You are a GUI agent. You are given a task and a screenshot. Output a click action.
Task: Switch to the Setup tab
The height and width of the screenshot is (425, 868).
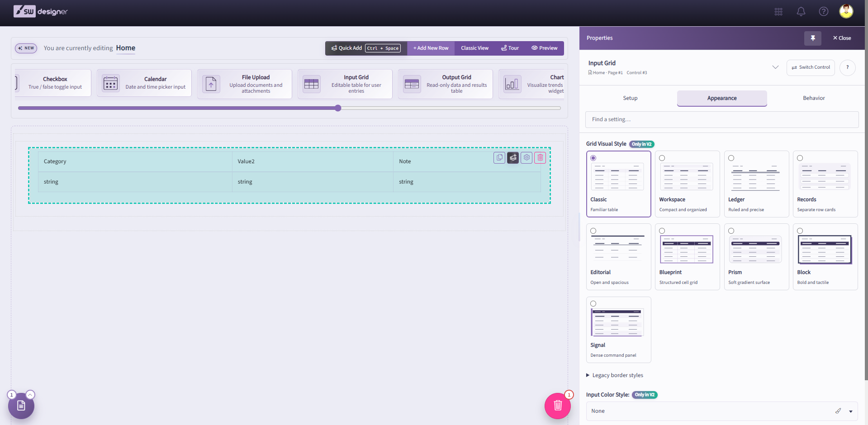(x=630, y=98)
